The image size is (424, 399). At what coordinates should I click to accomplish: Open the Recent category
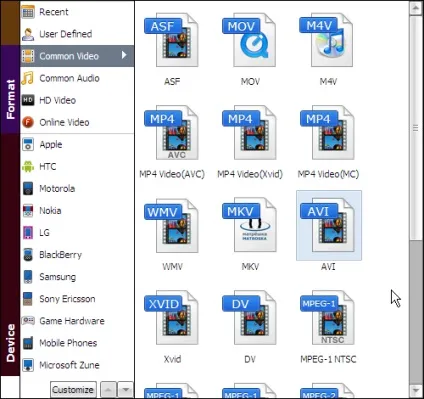click(x=77, y=12)
